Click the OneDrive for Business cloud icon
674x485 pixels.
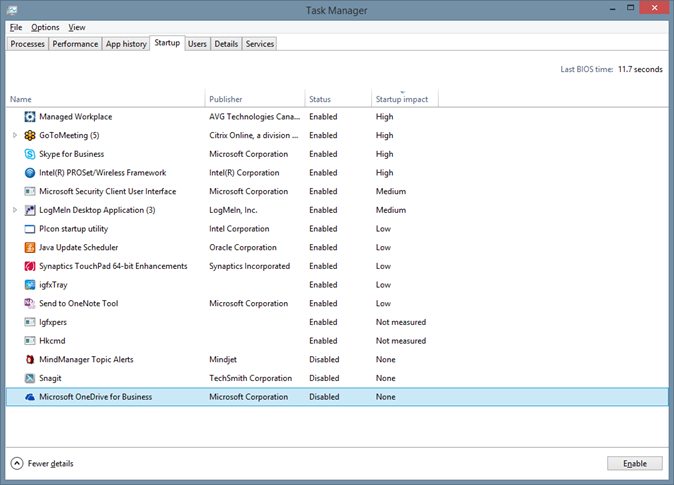(x=30, y=397)
